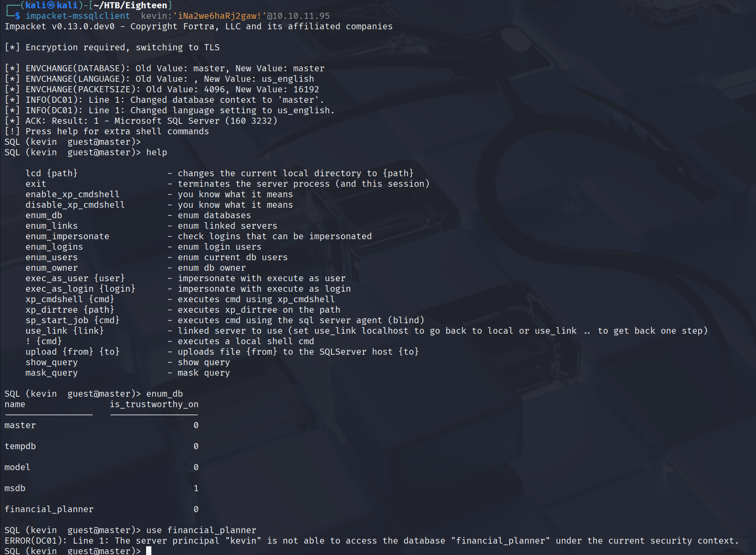The image size is (756, 555).
Task: Click the 'Changed database context' info line
Action: click(164, 100)
